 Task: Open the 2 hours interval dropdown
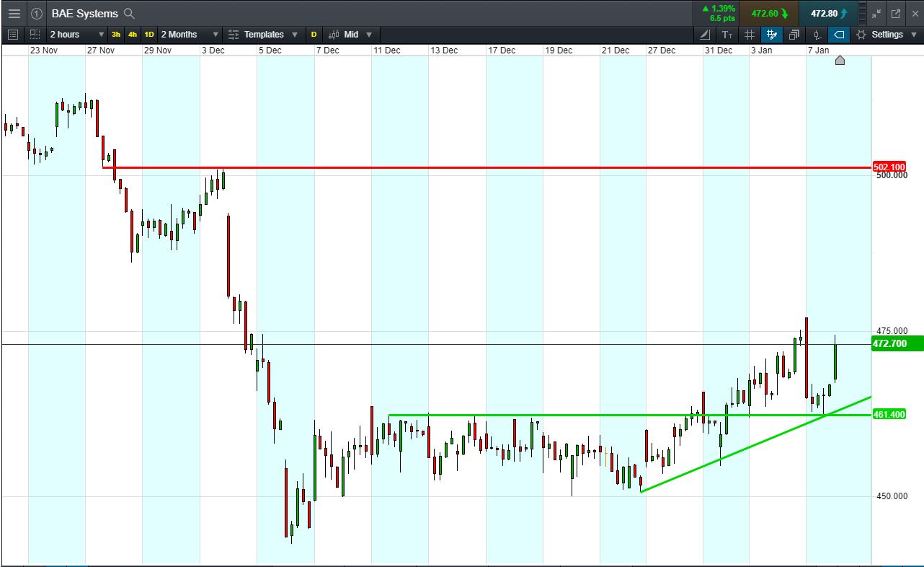point(76,35)
